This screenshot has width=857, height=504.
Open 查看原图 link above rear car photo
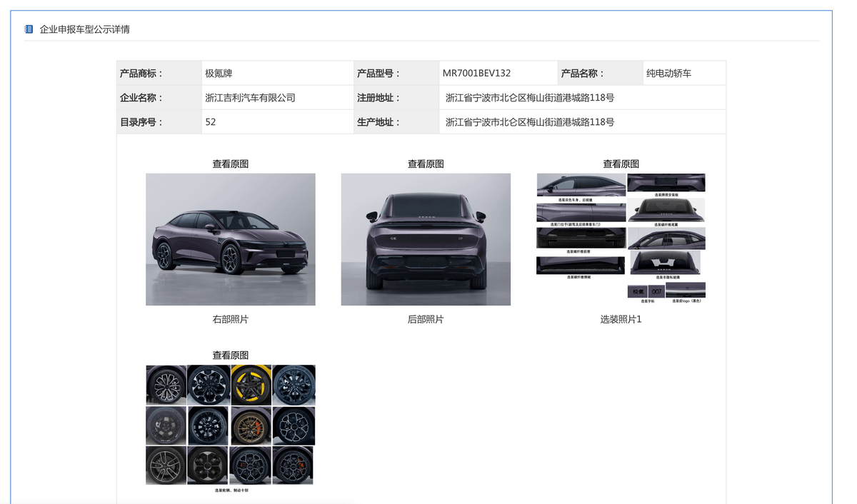426,164
